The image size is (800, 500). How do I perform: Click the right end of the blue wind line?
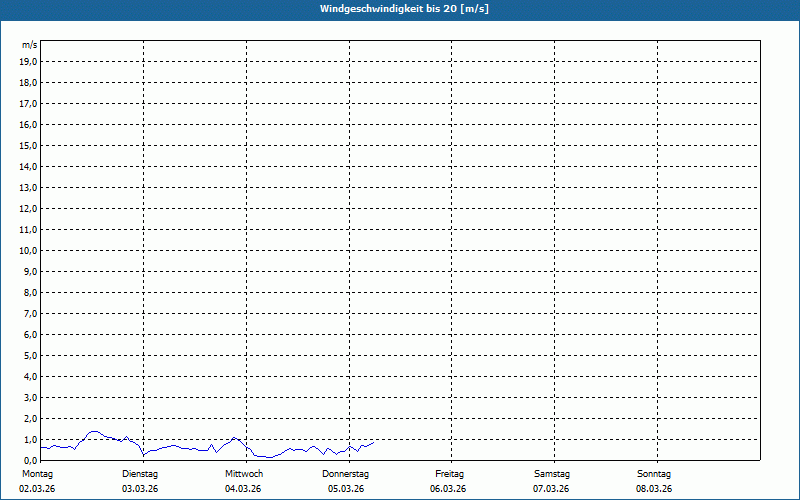tap(373, 442)
